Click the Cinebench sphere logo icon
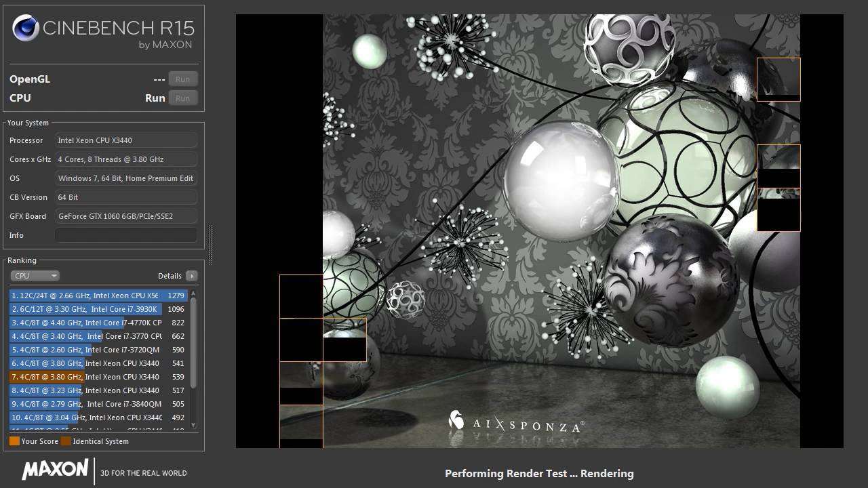The height and width of the screenshot is (488, 868). pos(25,28)
